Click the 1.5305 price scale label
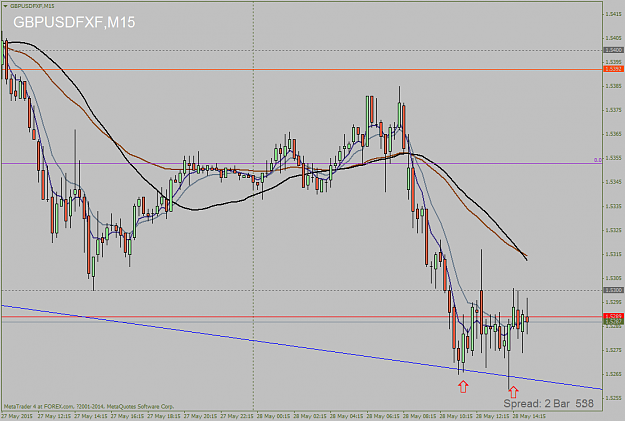Image resolution: width=625 pixels, height=421 pixels. pyautogui.click(x=613, y=278)
